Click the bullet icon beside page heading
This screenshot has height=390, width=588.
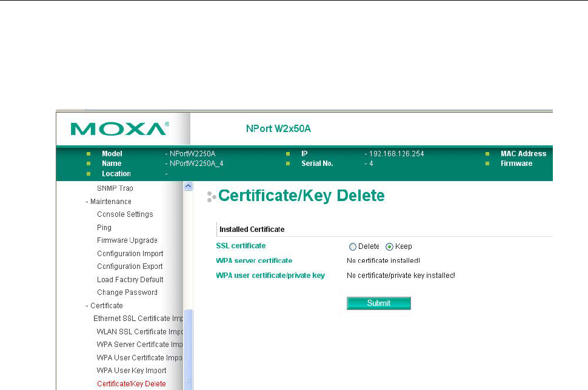[212, 196]
